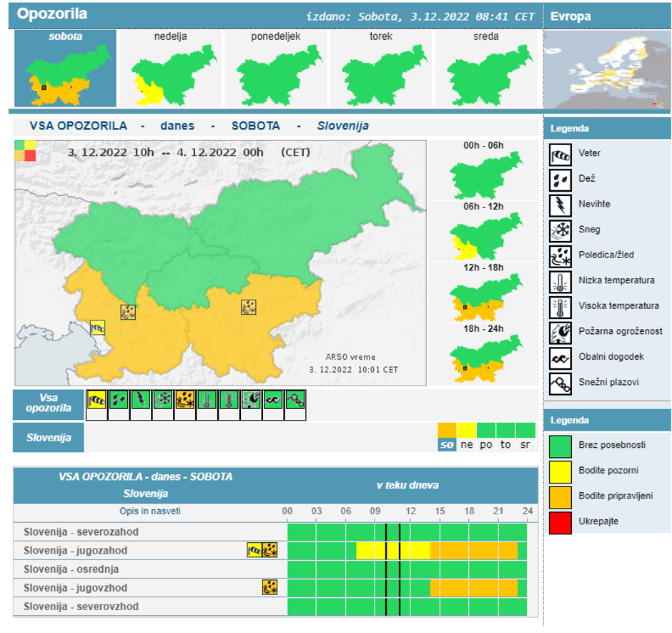
Task: Select thunderstorm icon in Vsa opozorila row
Action: pos(141,400)
